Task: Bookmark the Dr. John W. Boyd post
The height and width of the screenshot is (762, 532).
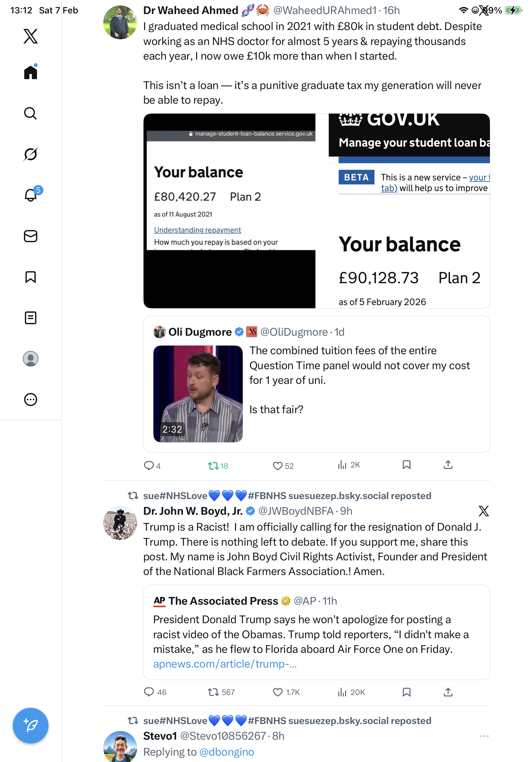Action: 407,692
